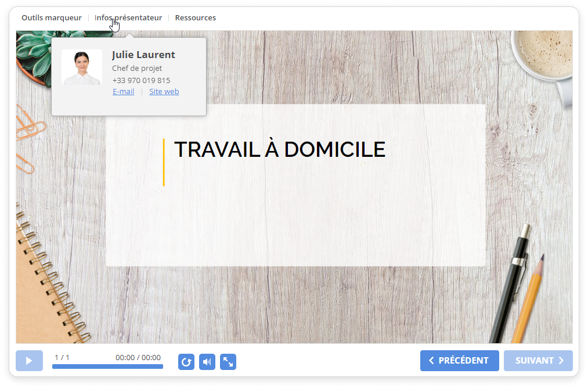
Task: Click the slide counter showing 1 / 1
Action: click(62, 358)
